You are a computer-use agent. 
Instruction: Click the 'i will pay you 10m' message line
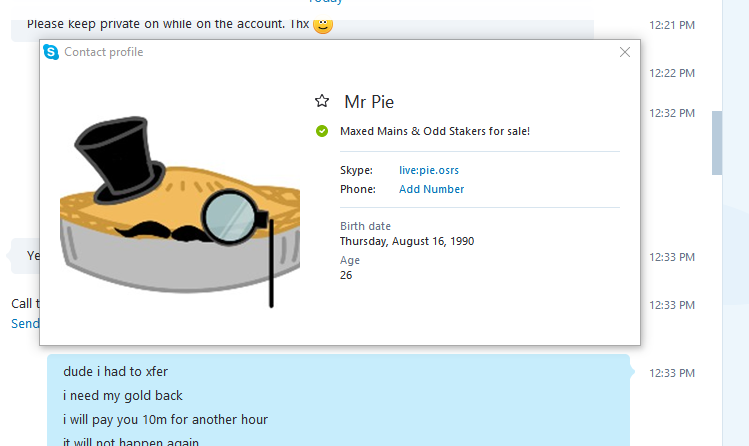coord(165,419)
